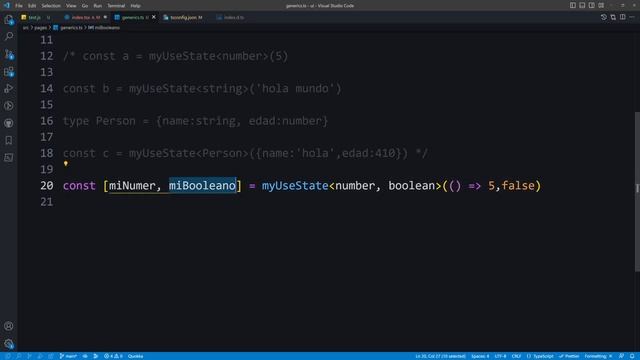The height and width of the screenshot is (360, 640).
Task: Open the editor More Actions ellipsis
Action: click(x=632, y=17)
